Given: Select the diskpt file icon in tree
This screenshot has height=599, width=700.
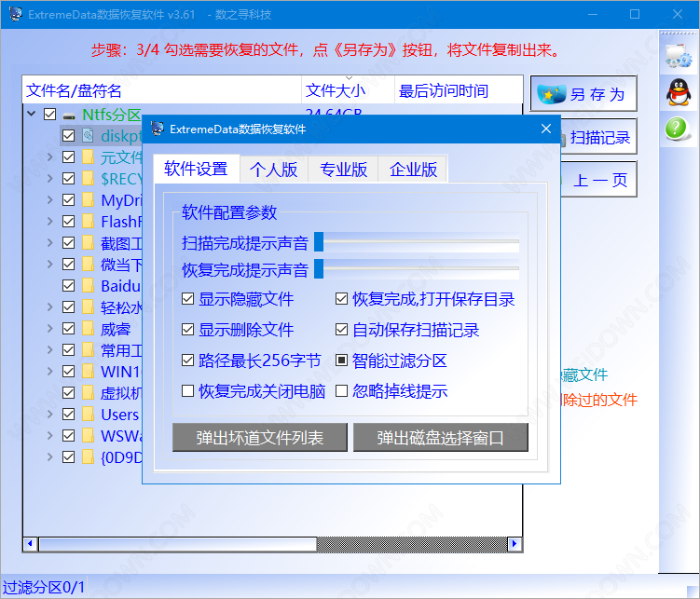Looking at the screenshot, I should [88, 136].
